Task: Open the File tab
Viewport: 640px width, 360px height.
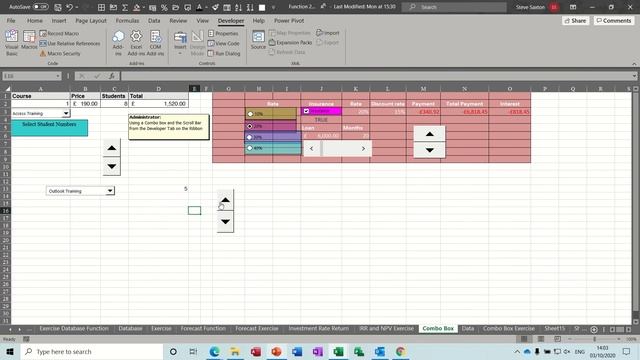Action: click(x=11, y=20)
